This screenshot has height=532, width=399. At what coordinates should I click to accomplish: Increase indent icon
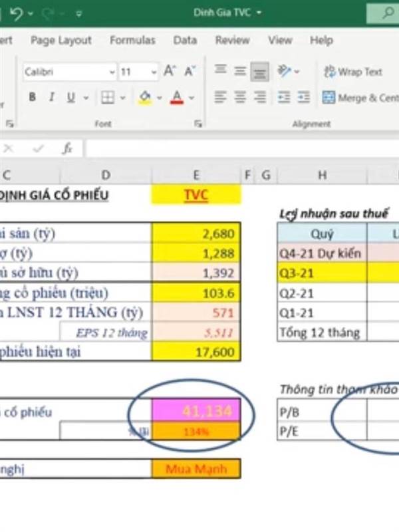(303, 98)
